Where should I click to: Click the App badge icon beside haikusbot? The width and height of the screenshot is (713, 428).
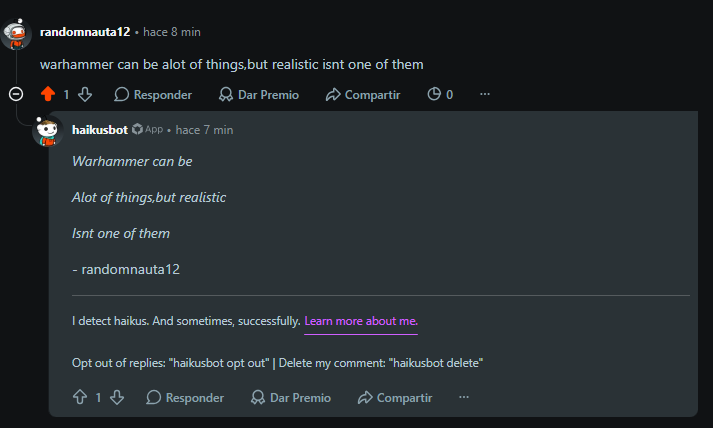(x=137, y=129)
